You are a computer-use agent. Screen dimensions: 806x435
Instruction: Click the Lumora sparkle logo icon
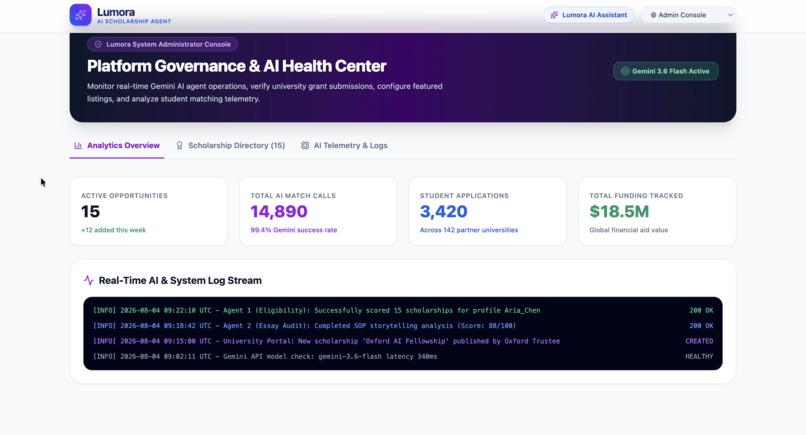(80, 15)
